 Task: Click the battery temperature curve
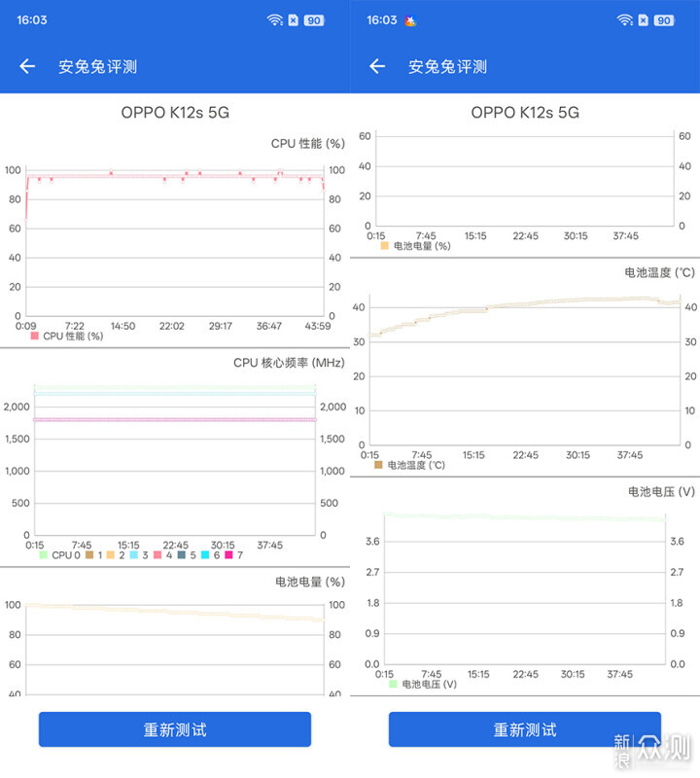point(524,304)
